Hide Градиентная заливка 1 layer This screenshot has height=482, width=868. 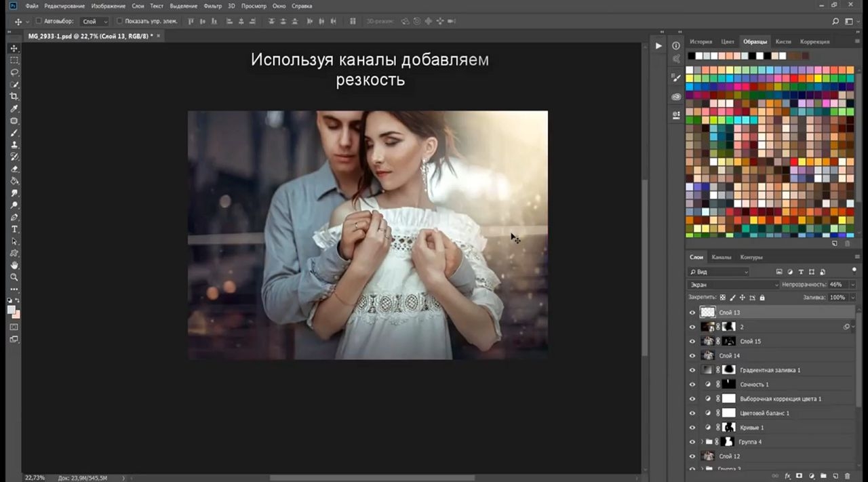click(x=692, y=370)
